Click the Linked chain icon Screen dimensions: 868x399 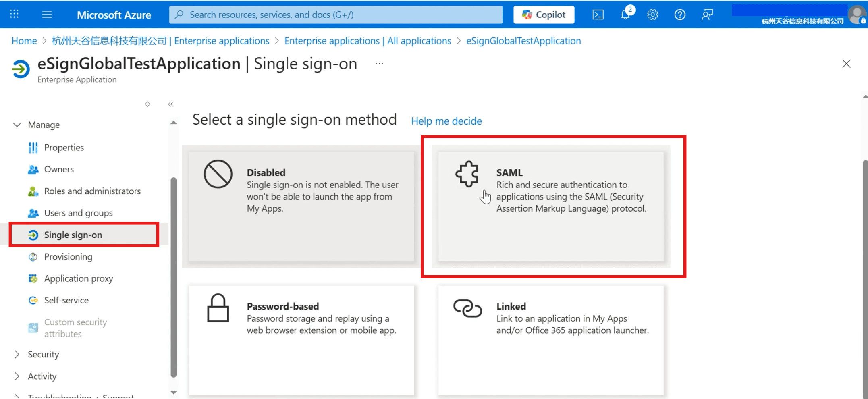pyautogui.click(x=467, y=308)
